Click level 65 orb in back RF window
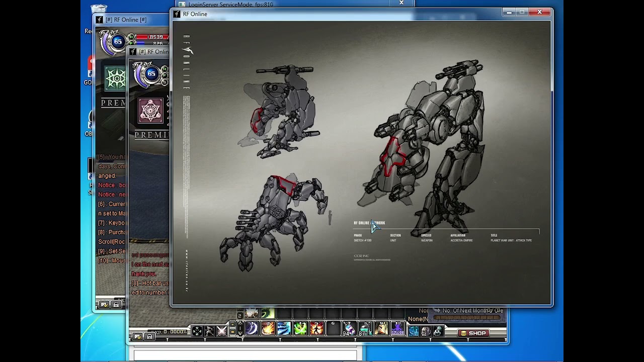Screen dimensions: 644x362 118,42
